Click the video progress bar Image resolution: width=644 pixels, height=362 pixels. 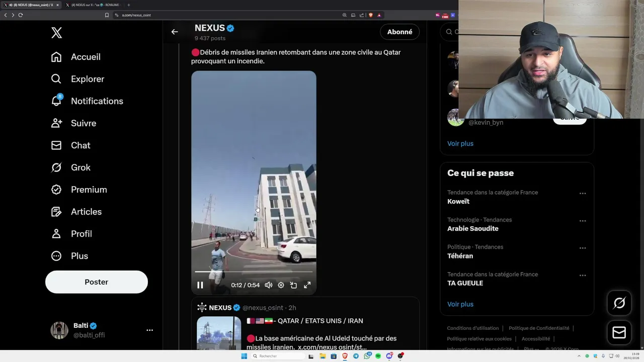coord(254,272)
